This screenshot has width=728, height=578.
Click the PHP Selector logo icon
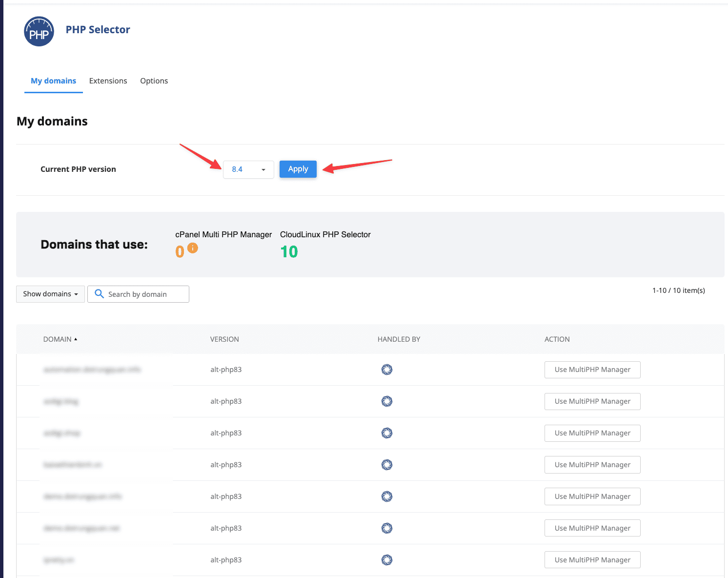click(39, 32)
